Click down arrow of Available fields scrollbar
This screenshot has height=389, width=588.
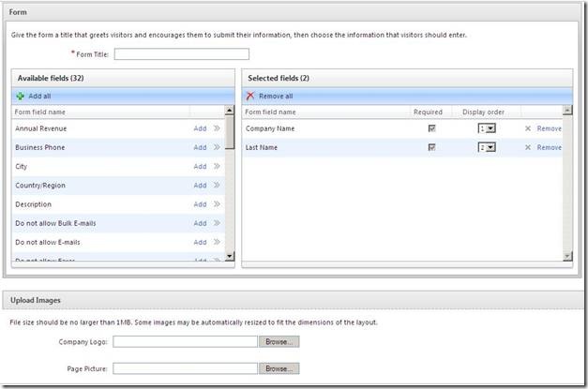pos(230,255)
